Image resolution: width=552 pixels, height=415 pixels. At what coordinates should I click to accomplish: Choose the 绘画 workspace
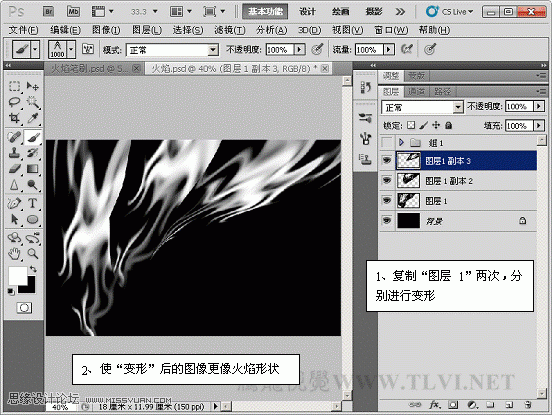click(340, 12)
